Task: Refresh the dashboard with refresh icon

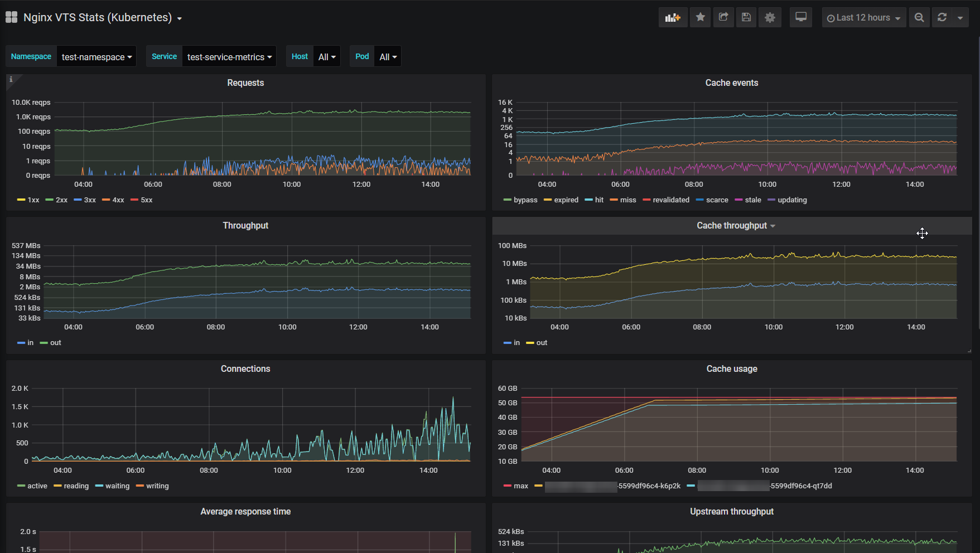Action: (x=942, y=18)
